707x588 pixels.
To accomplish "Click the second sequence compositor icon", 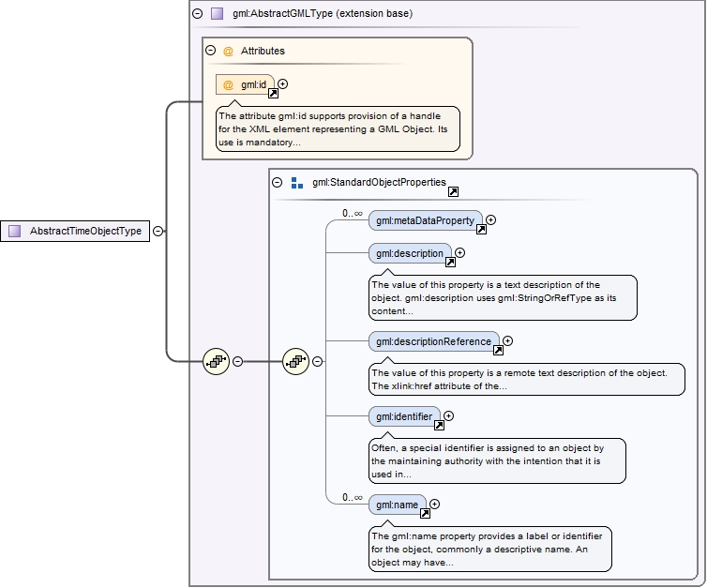I will [296, 360].
